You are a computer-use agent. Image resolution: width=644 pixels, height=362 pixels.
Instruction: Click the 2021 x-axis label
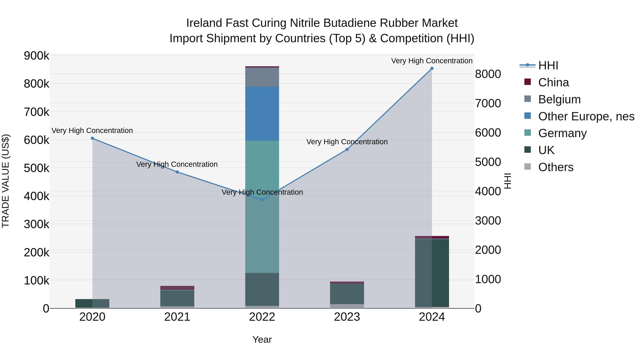tap(177, 317)
